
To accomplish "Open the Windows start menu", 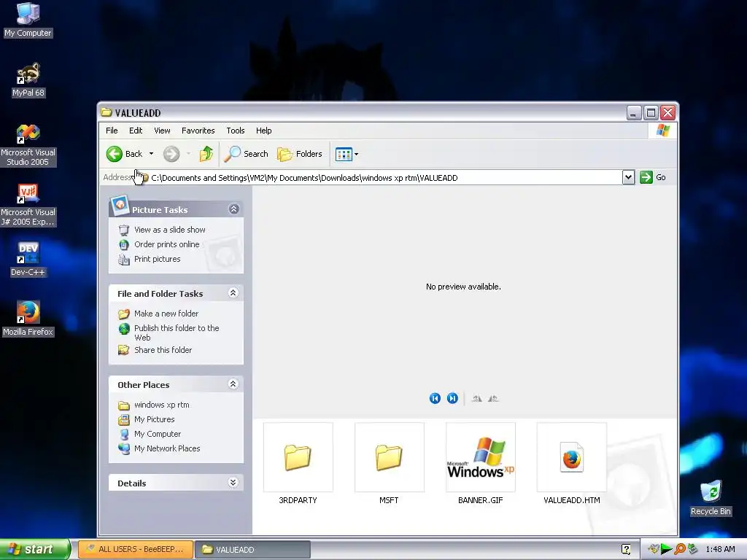I will click(35, 549).
